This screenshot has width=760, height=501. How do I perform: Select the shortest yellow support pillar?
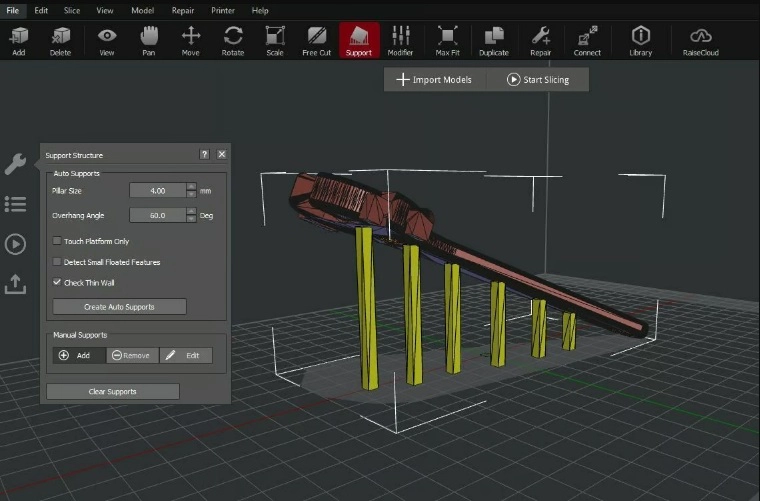[x=569, y=331]
